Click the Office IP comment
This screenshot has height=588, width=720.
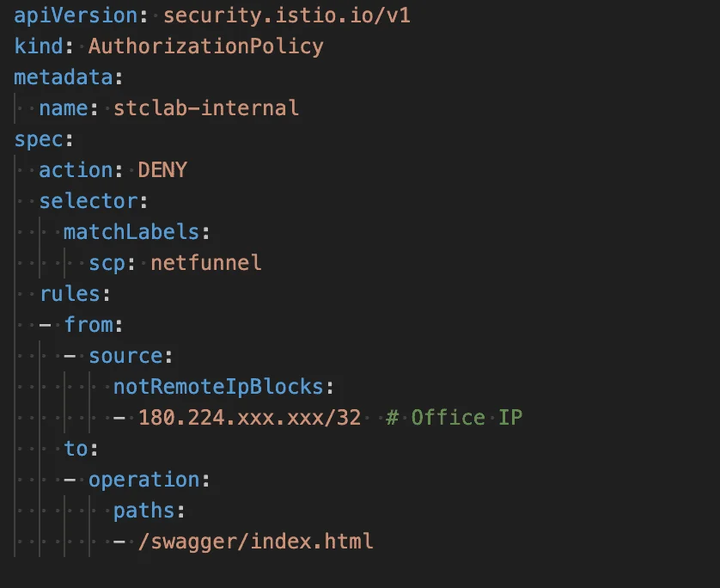(x=454, y=418)
